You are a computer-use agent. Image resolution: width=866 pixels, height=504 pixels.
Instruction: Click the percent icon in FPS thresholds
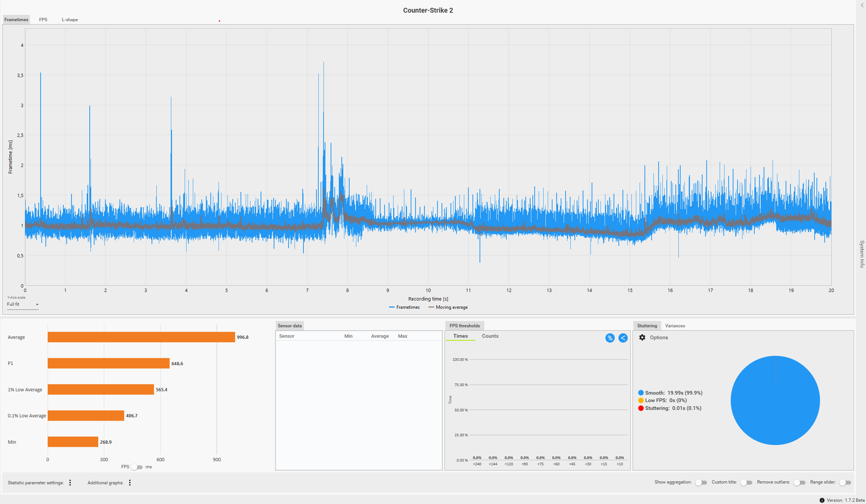pyautogui.click(x=610, y=338)
